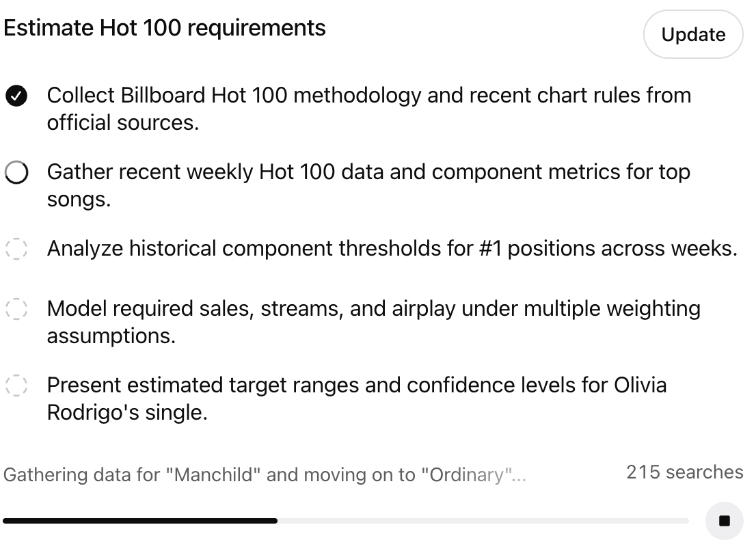Click the dashed circle beside Model required sales
This screenshot has height=540, width=756.
pyautogui.click(x=16, y=308)
